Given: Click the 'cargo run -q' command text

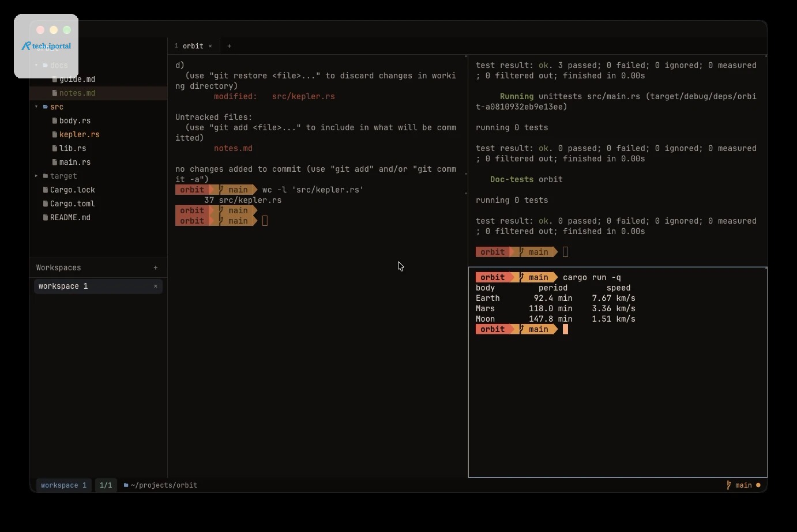Looking at the screenshot, I should click(x=592, y=277).
